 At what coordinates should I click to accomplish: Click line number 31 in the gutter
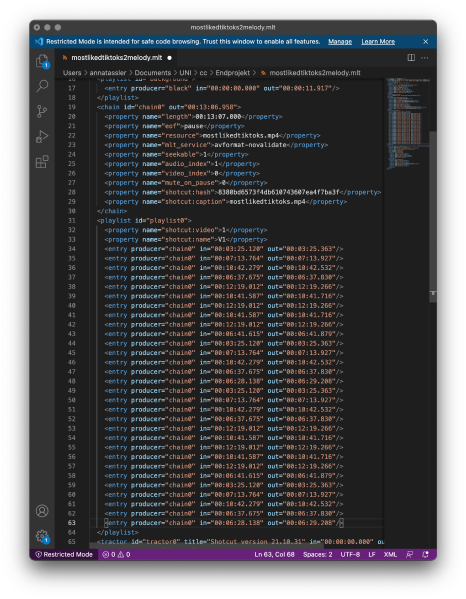tap(72, 220)
